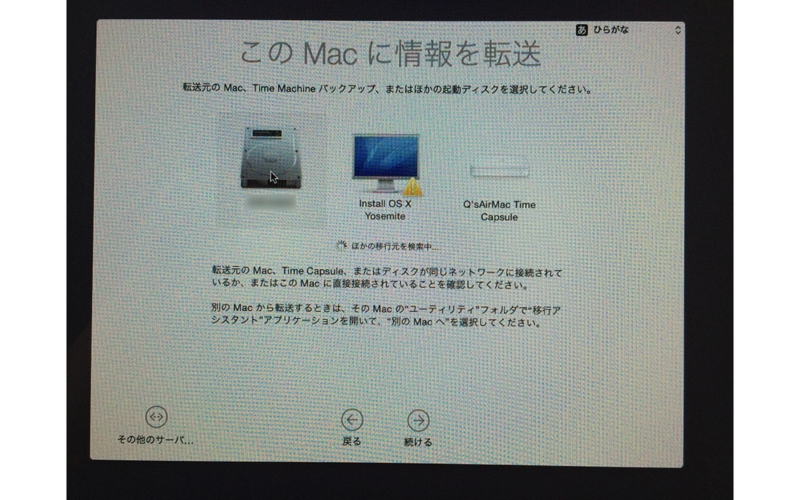This screenshot has height=500, width=800.
Task: Click the Other Server (その他のサーバ) icon
Action: coord(156,417)
